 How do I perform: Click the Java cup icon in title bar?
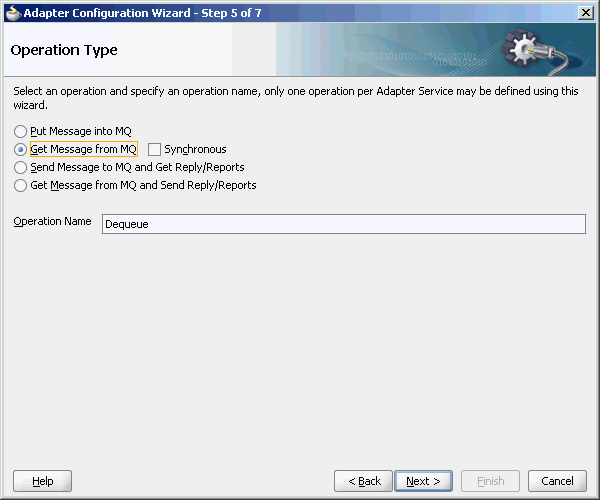13,13
